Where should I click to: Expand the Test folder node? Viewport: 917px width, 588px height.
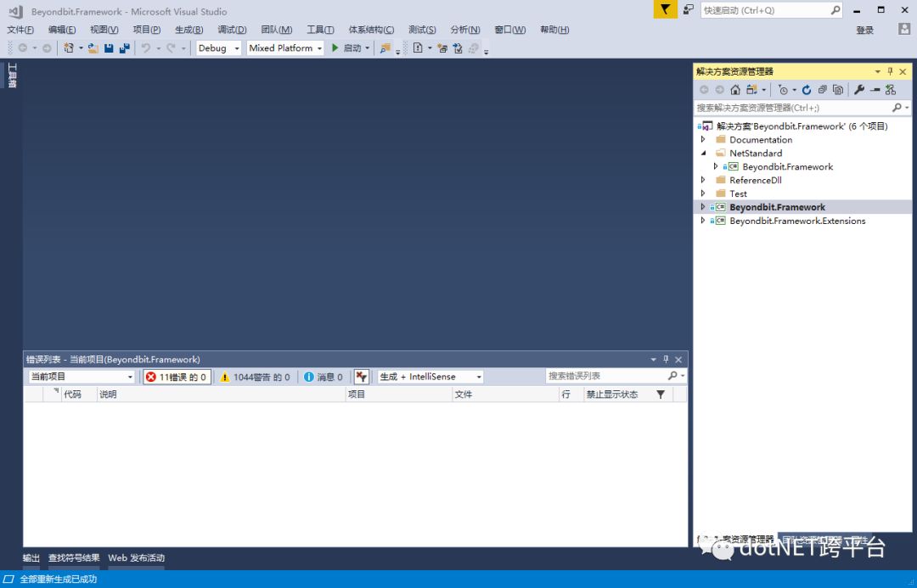704,193
